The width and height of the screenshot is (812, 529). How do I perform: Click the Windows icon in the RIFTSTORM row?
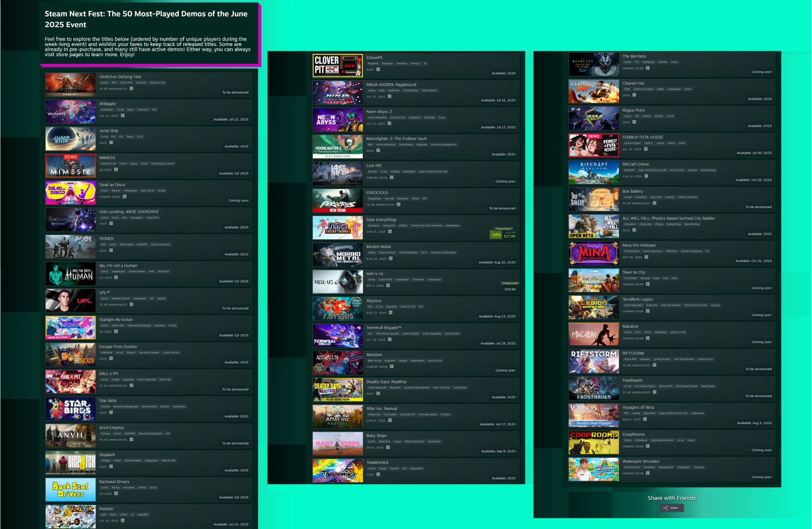pyautogui.click(x=655, y=365)
